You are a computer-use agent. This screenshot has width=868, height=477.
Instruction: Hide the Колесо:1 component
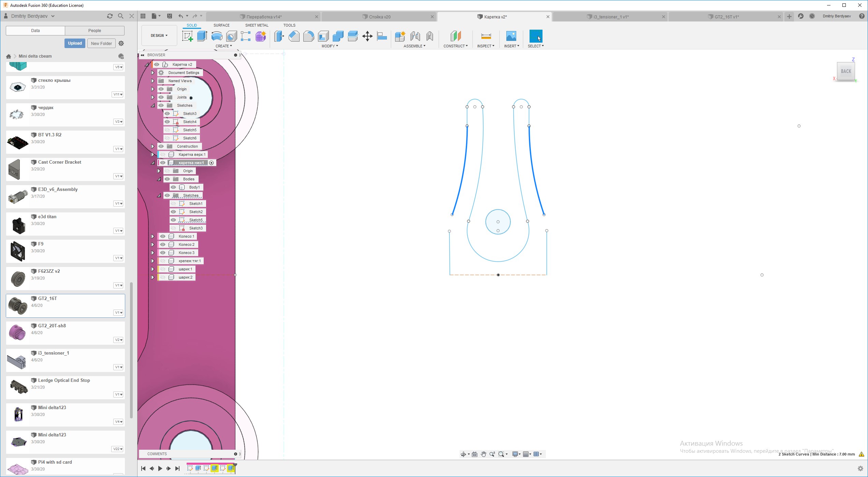[163, 236]
